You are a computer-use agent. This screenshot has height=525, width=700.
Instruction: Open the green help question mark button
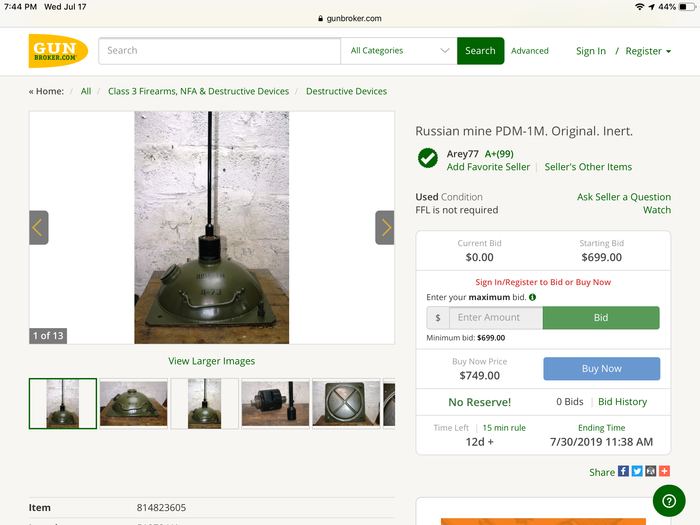click(668, 500)
